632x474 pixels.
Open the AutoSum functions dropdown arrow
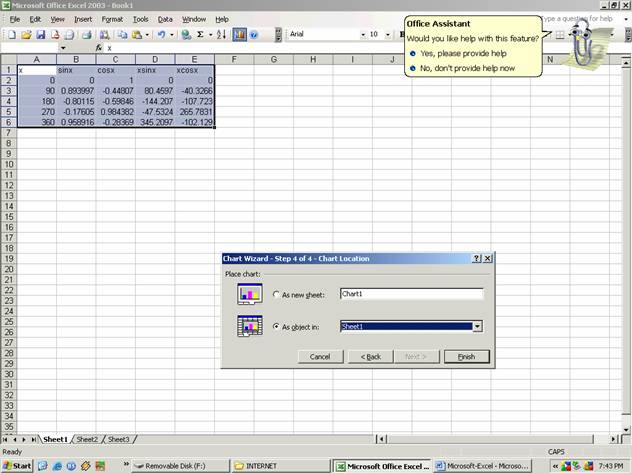[210, 35]
